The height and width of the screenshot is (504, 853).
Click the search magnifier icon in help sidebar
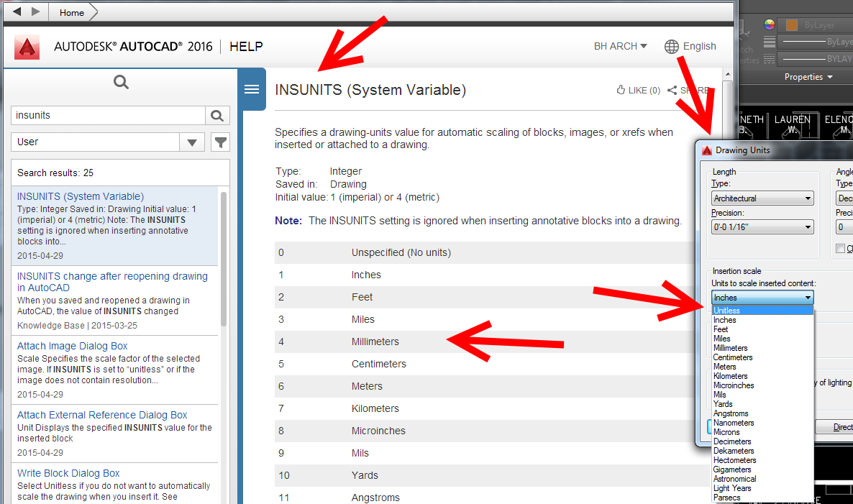pyautogui.click(x=120, y=81)
